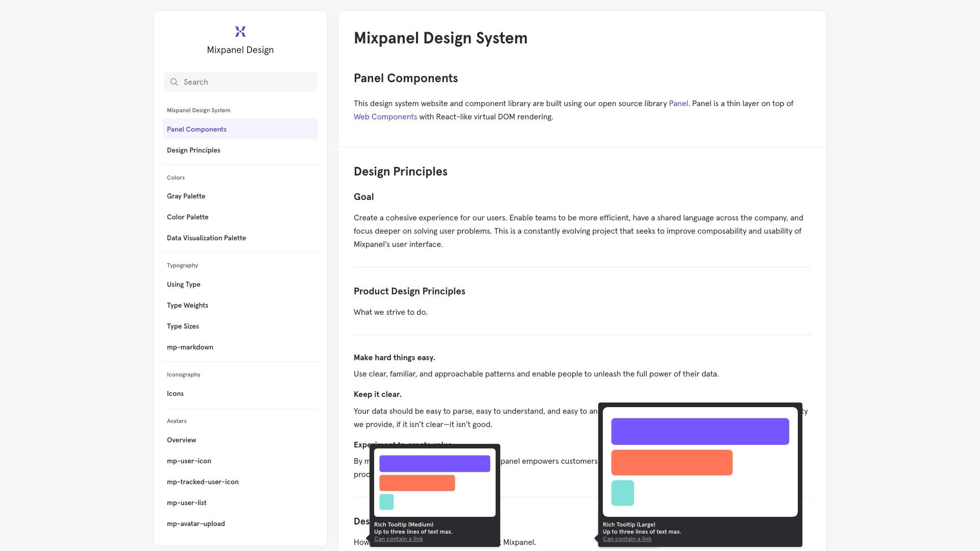Open the Web Components link
This screenshot has width=980, height=551.
385,116
